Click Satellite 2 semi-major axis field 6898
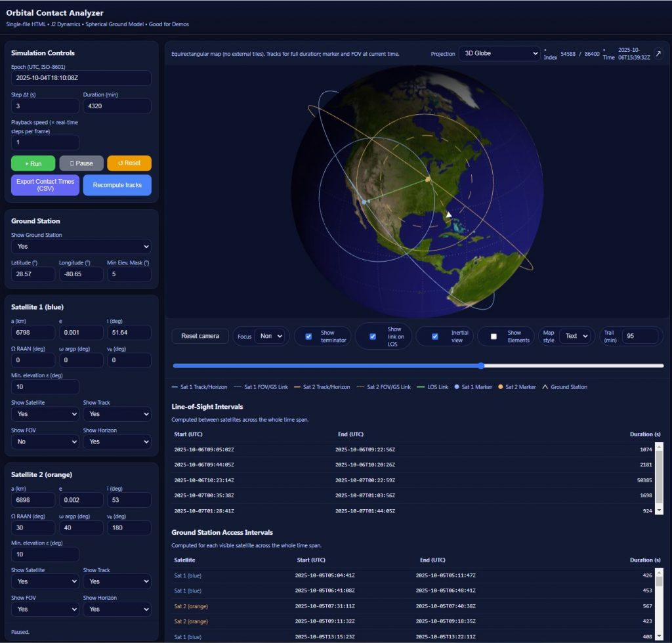Viewport: 672px width, 643px height. [x=33, y=500]
